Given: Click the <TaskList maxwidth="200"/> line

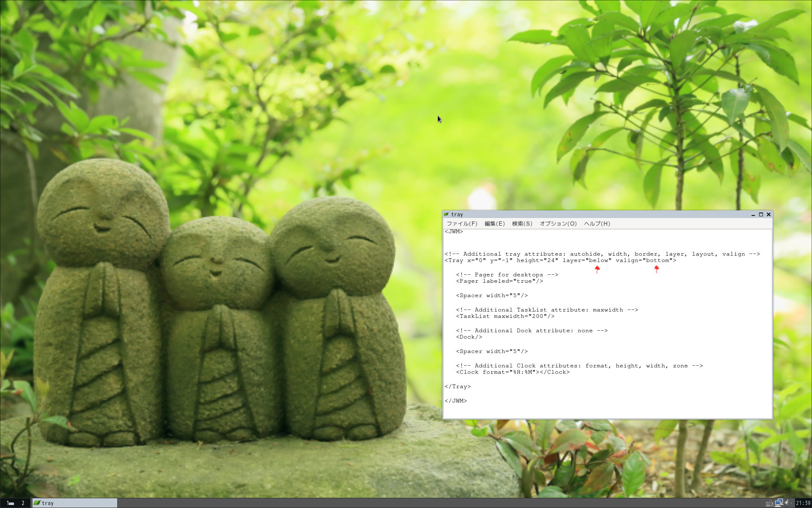Looking at the screenshot, I should coord(505,316).
